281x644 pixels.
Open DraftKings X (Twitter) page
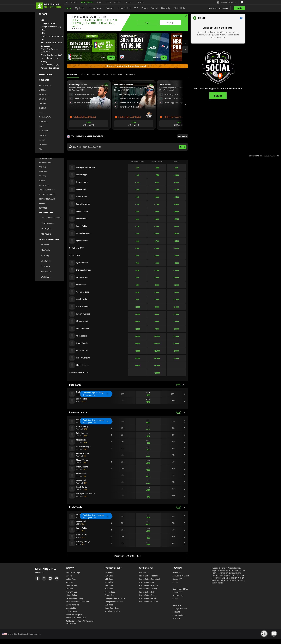[x=44, y=578]
